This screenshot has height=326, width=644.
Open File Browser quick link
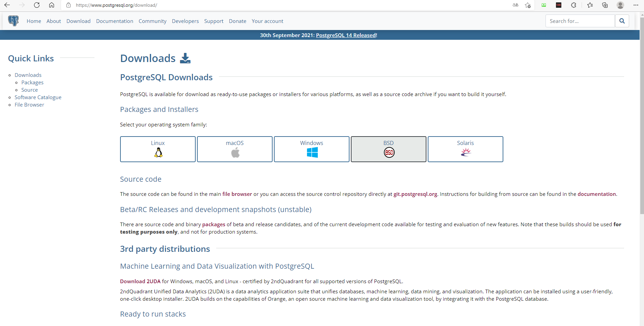(x=29, y=105)
